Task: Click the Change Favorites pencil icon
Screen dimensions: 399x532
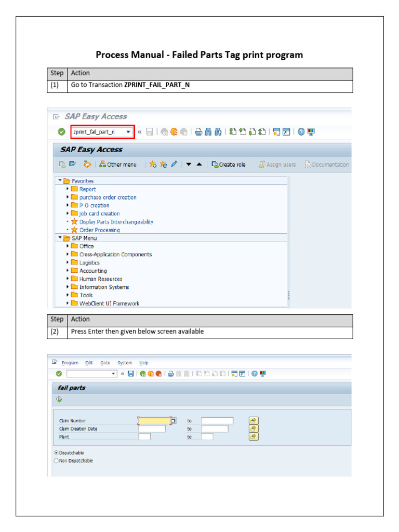Action: click(174, 165)
